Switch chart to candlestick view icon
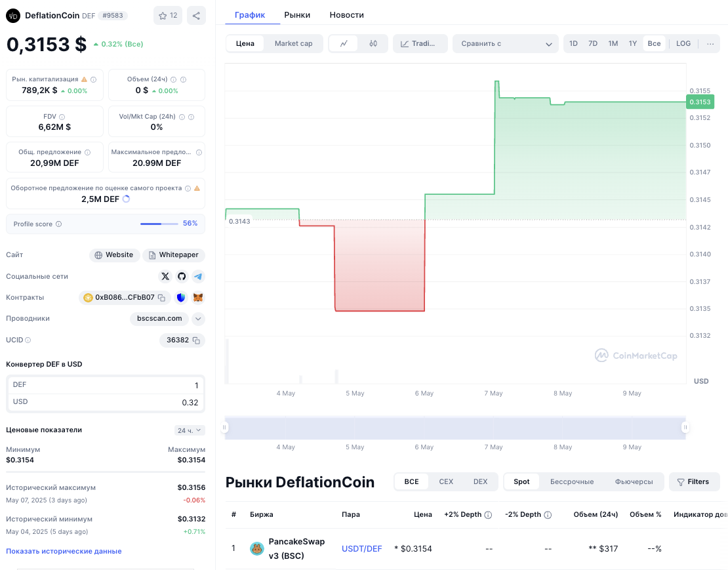This screenshot has height=570, width=728. [373, 44]
